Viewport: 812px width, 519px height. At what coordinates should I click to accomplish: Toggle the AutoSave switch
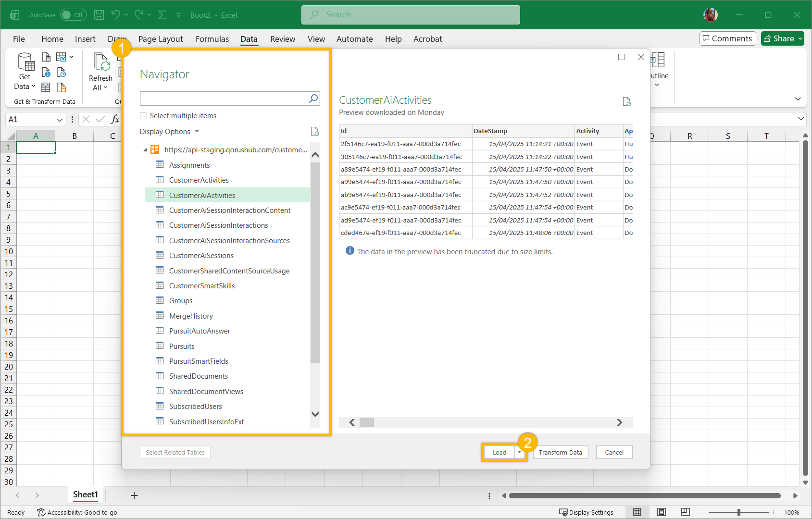tap(73, 15)
